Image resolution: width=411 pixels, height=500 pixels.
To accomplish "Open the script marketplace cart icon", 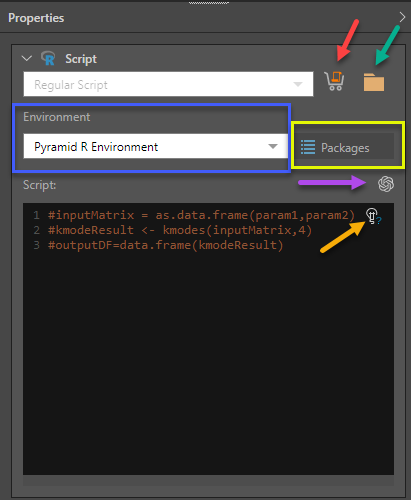I will 334,81.
